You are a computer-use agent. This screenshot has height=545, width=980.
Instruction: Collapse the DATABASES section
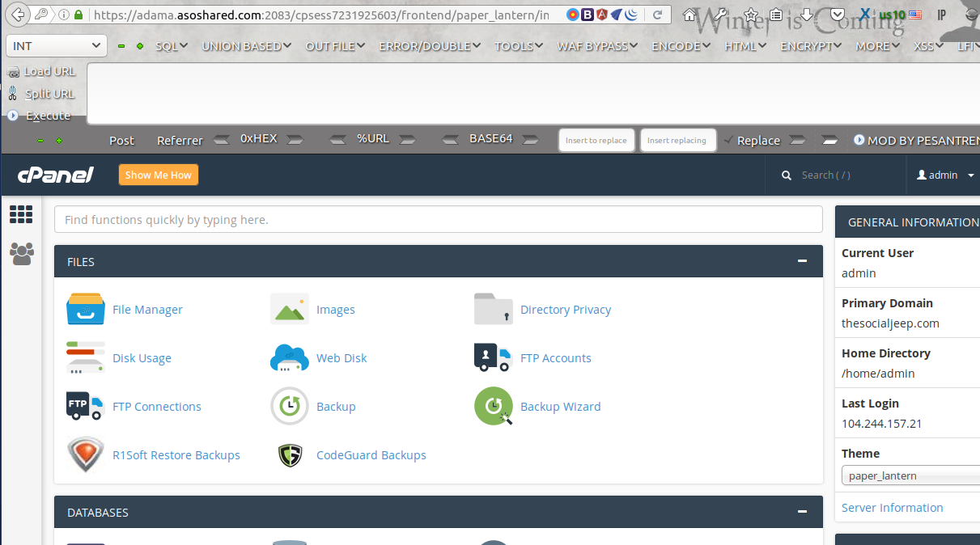[x=802, y=512]
